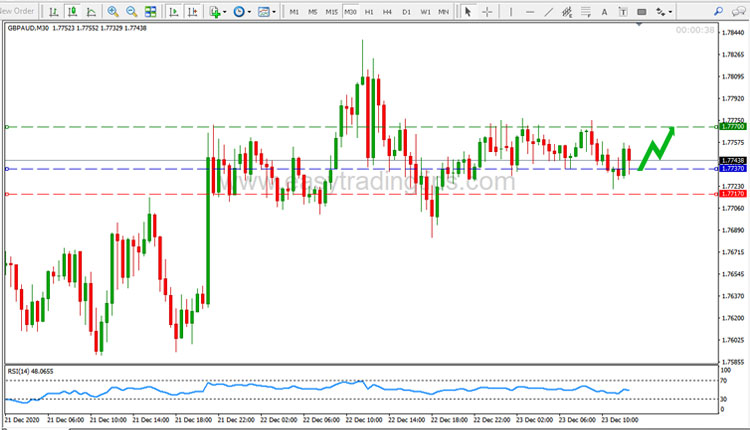Draw a trendline with the diagonal tool
Screen dimensions: 750x430
tap(549, 11)
